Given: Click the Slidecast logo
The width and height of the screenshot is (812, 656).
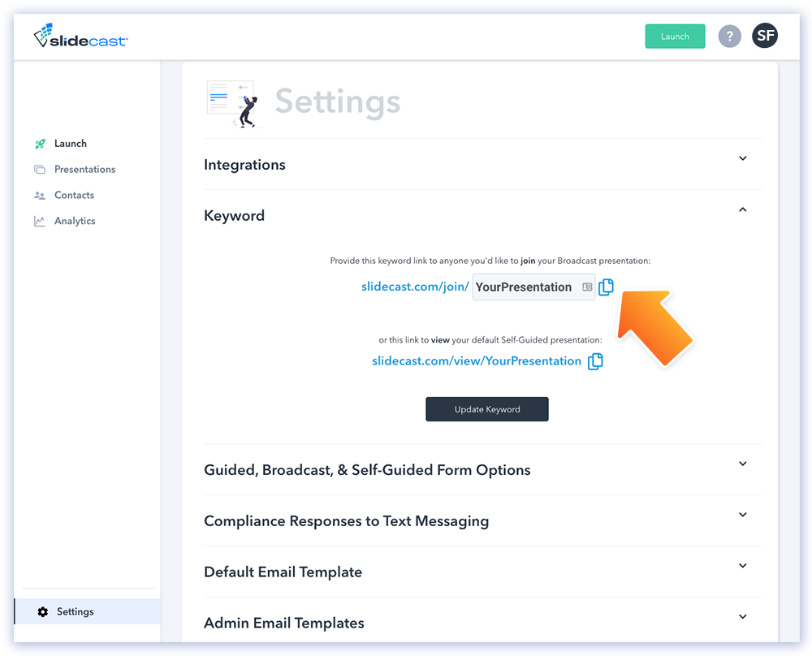Looking at the screenshot, I should coord(80,36).
